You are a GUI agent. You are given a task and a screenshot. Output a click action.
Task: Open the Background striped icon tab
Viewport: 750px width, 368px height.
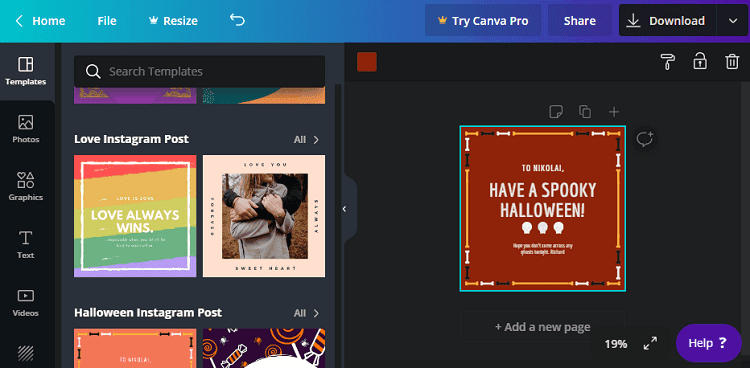tap(26, 353)
